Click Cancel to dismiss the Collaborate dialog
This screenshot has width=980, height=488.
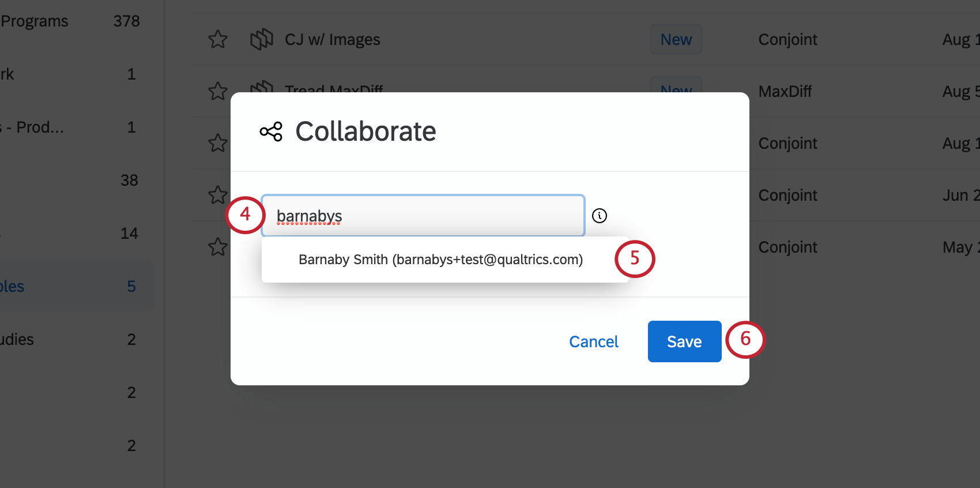tap(594, 341)
